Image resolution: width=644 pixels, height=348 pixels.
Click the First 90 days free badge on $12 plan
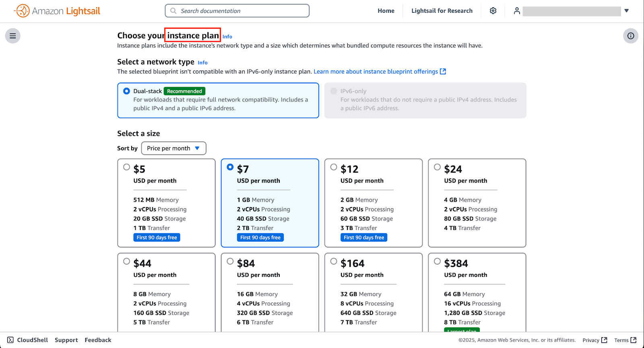point(364,238)
